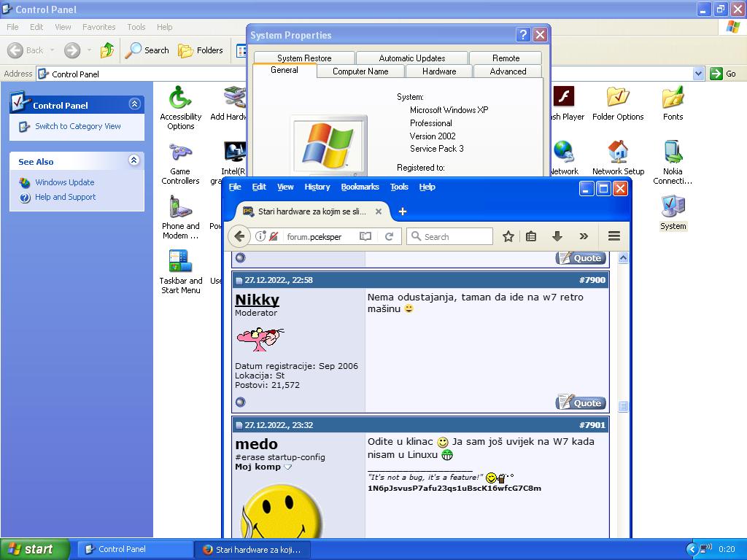The image size is (747, 560).
Task: Click the Windows Start button
Action: click(35, 549)
